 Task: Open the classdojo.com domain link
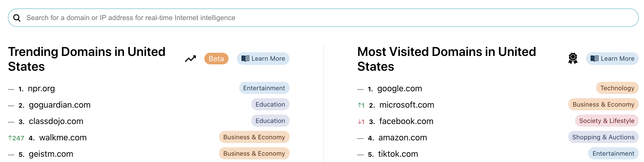click(56, 121)
